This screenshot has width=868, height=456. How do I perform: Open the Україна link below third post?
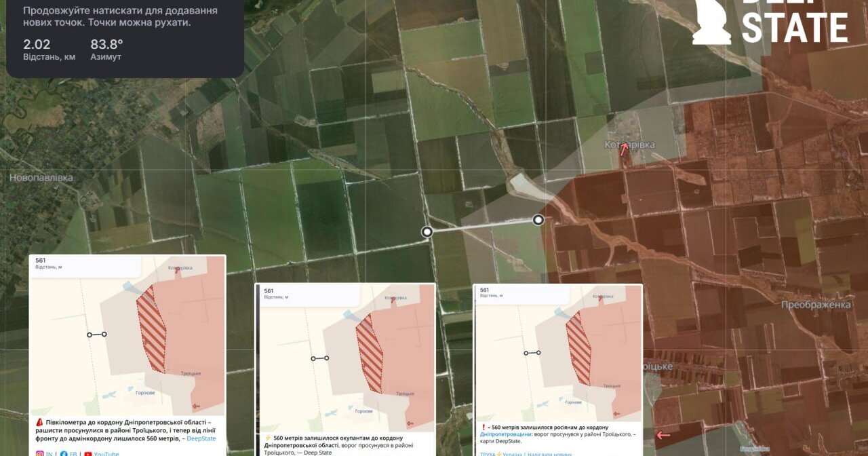coord(512,454)
